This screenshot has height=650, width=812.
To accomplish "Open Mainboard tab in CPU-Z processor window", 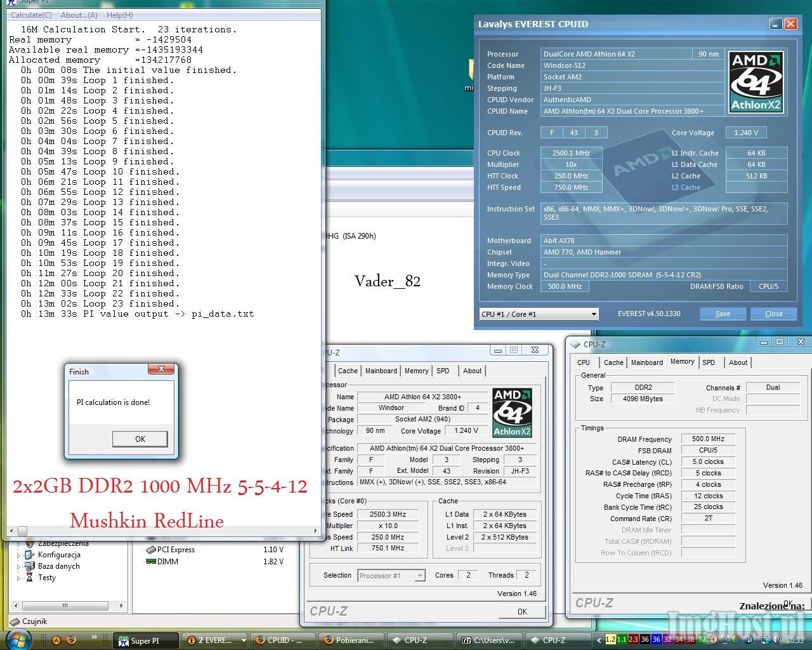I will pyautogui.click(x=381, y=371).
